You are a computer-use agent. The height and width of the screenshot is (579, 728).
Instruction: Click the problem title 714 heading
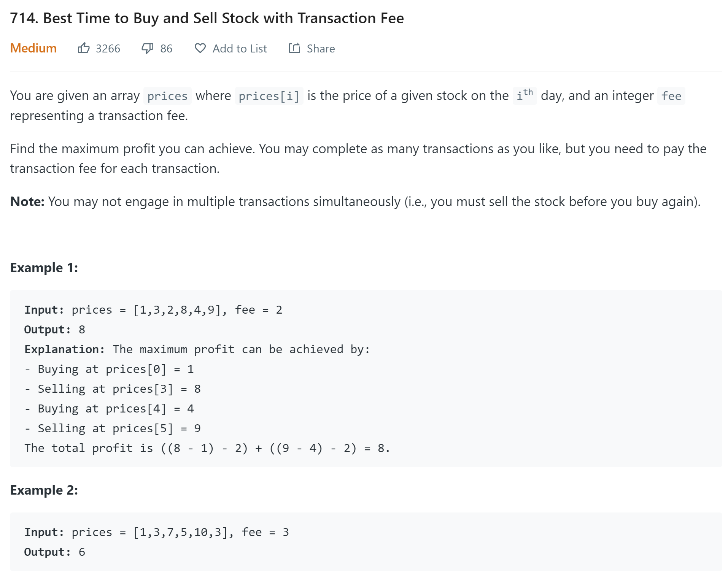(x=207, y=18)
